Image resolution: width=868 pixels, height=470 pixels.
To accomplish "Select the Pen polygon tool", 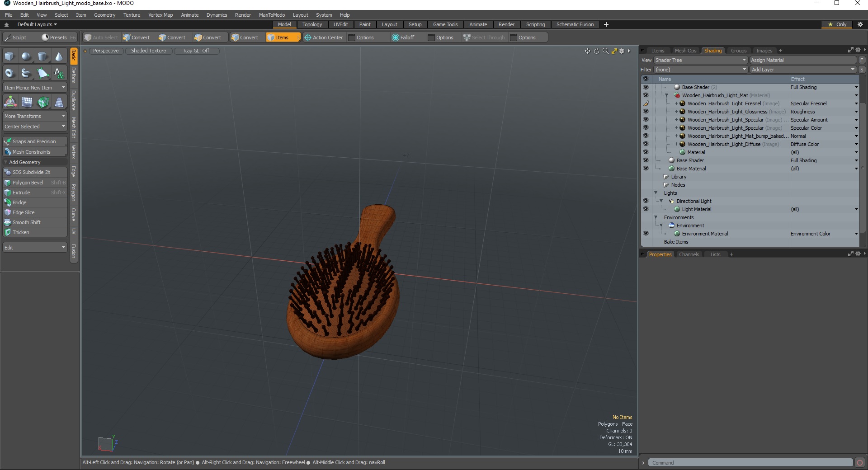I will coord(43,73).
